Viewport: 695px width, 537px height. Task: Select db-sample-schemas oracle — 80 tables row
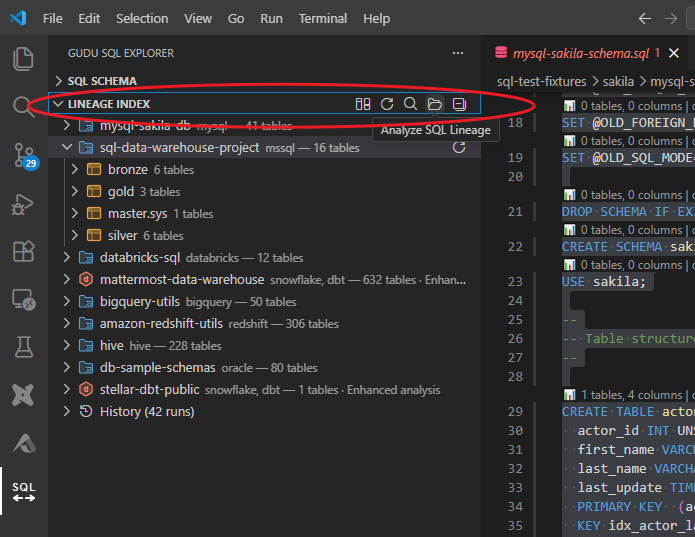click(264, 367)
